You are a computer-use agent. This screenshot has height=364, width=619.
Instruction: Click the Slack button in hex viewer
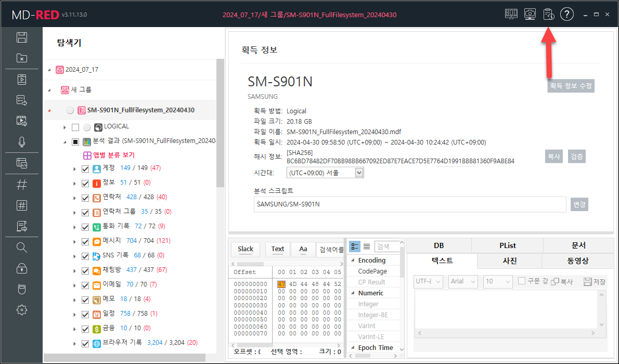coord(246,249)
